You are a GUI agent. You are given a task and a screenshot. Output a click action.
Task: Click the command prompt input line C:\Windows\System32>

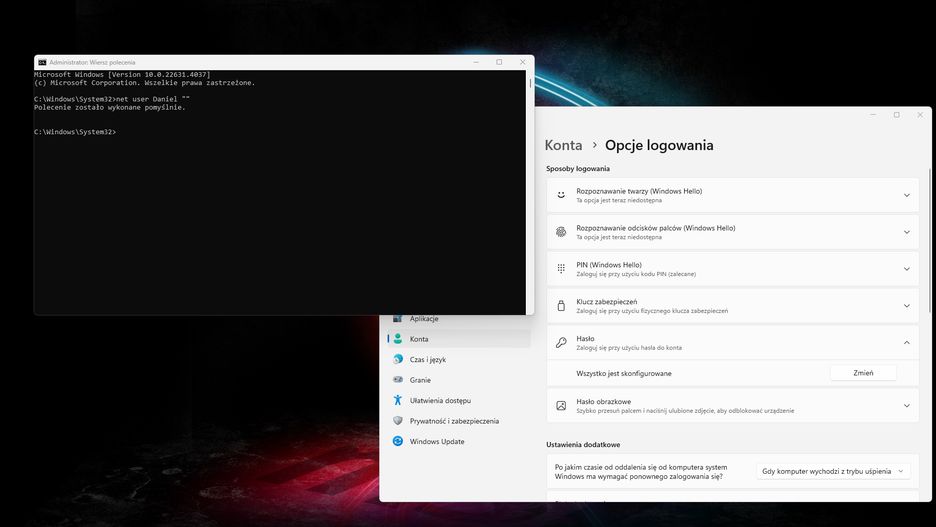[x=75, y=132]
